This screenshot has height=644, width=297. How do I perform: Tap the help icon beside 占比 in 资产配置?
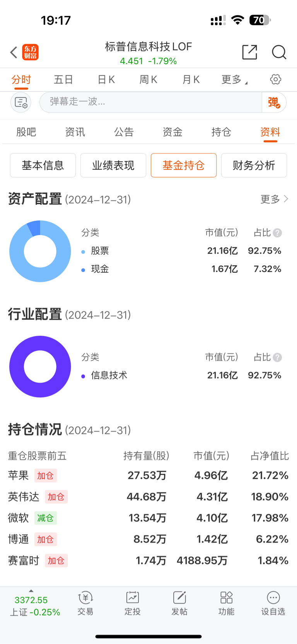coord(277,233)
